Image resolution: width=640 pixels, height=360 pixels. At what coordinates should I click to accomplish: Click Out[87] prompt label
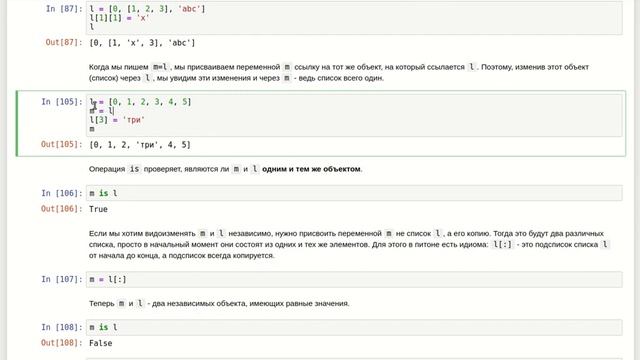click(x=64, y=42)
